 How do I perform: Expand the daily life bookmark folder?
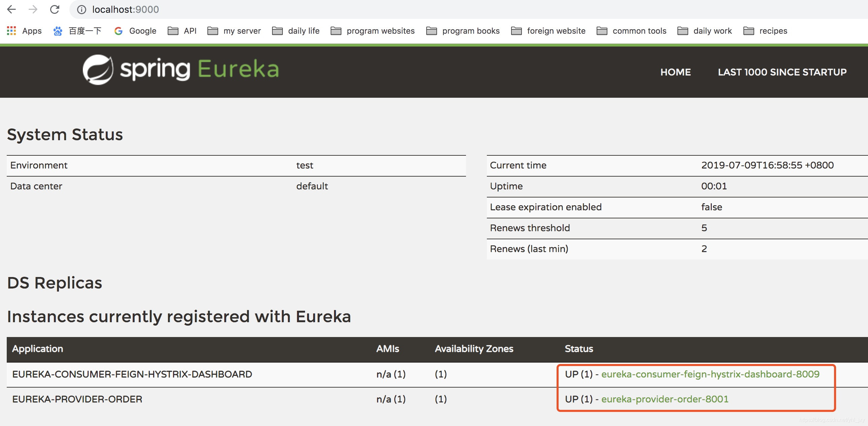(x=296, y=31)
